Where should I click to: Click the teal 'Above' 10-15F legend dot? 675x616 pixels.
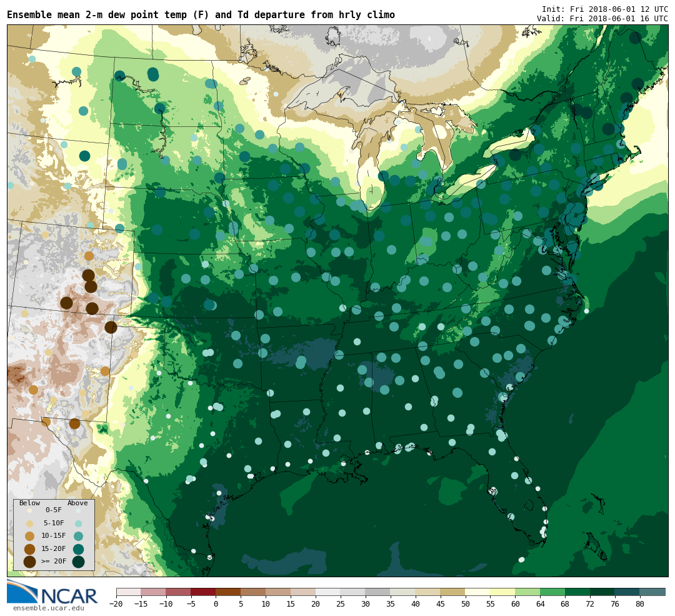coord(78,537)
